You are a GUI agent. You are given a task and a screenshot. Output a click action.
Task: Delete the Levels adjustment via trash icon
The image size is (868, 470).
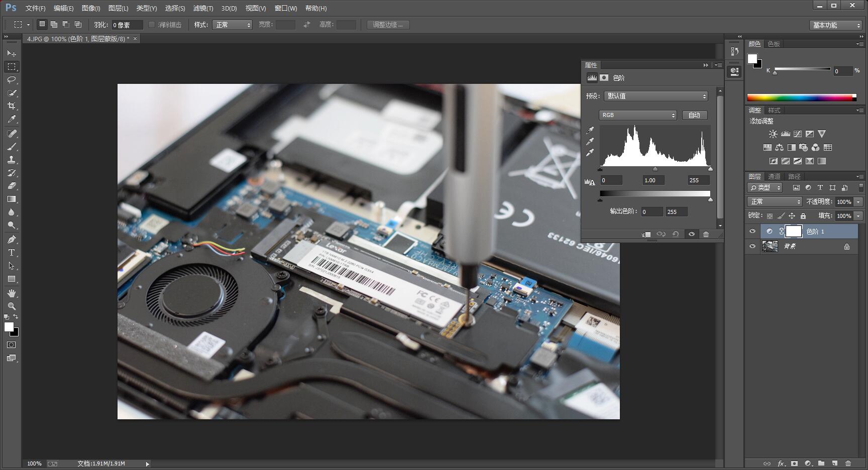tap(706, 234)
